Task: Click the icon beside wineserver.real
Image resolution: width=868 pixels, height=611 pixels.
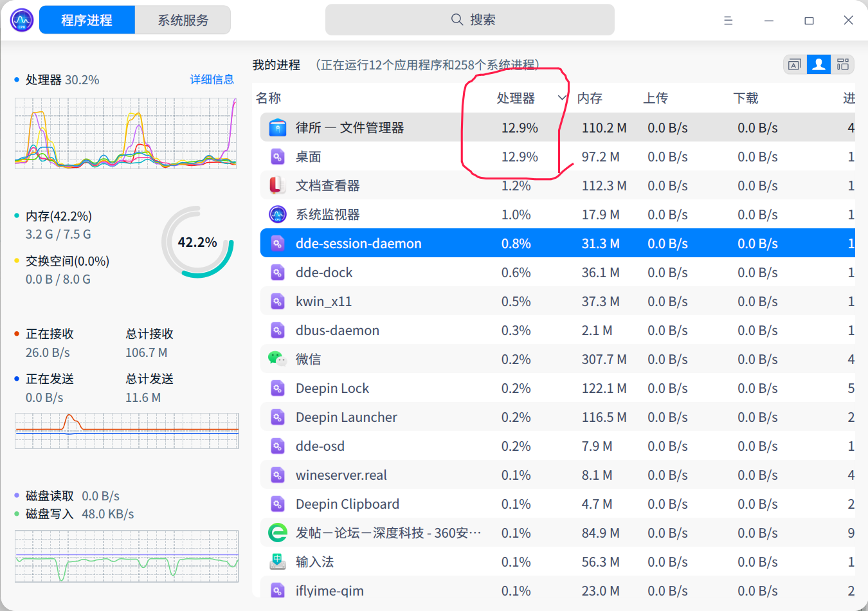Action: (277, 475)
